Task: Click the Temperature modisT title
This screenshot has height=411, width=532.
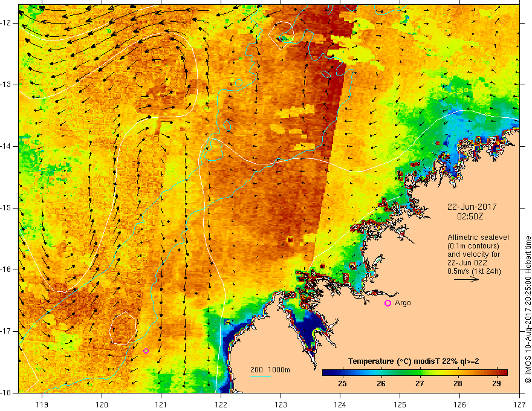Action: pyautogui.click(x=414, y=361)
